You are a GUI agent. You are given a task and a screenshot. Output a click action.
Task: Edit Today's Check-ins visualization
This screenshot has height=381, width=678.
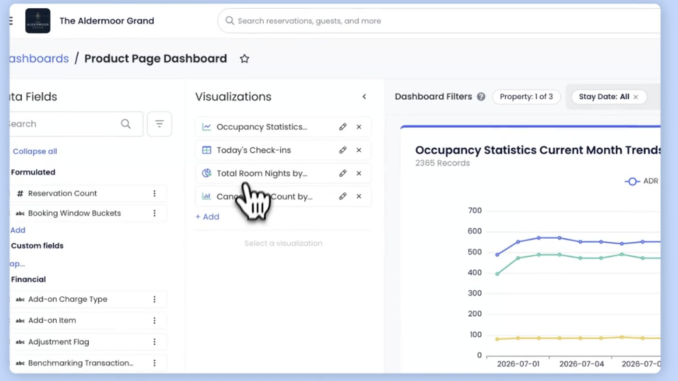(x=342, y=150)
